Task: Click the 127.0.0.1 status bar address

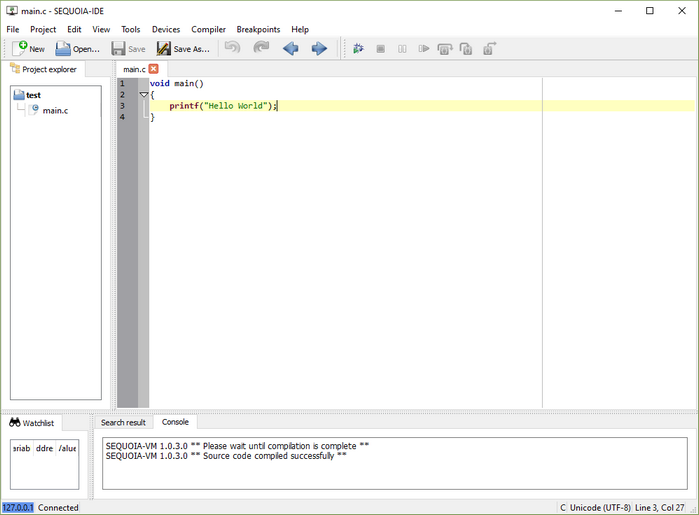Action: tap(18, 507)
